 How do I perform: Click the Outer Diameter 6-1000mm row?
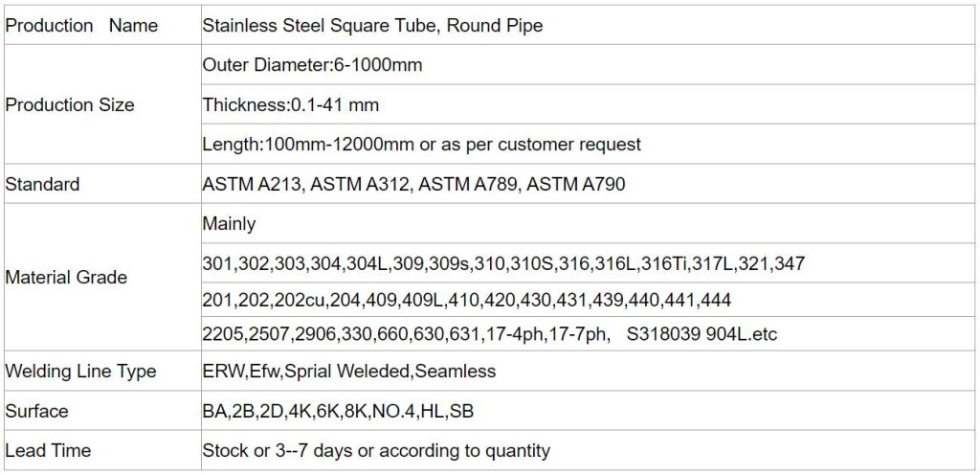click(312, 65)
